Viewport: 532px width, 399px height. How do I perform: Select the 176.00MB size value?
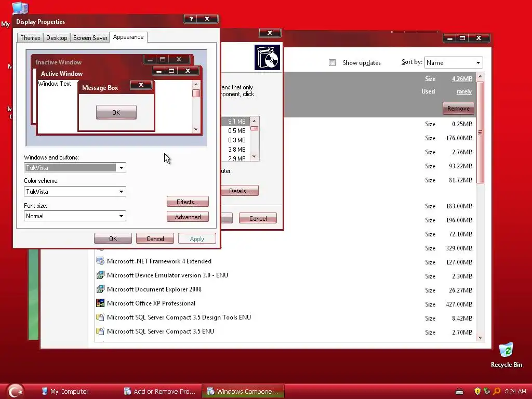(459, 138)
